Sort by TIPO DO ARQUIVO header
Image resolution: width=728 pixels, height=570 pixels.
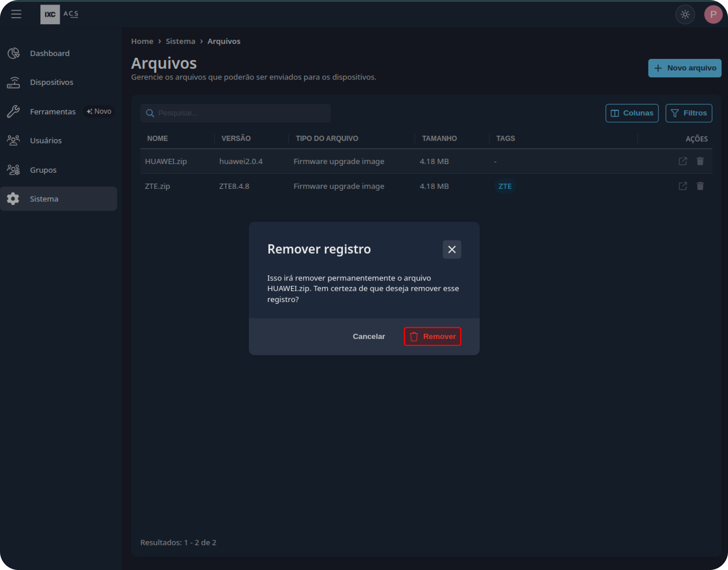tap(327, 138)
